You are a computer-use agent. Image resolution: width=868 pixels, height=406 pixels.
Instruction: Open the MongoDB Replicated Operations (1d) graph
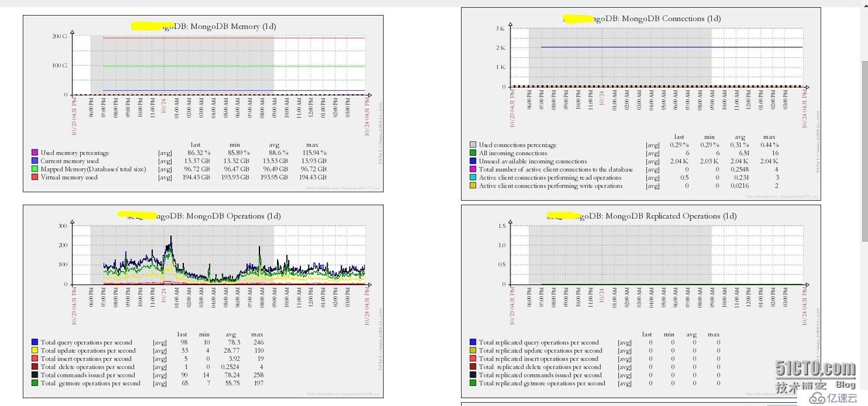[641, 301]
